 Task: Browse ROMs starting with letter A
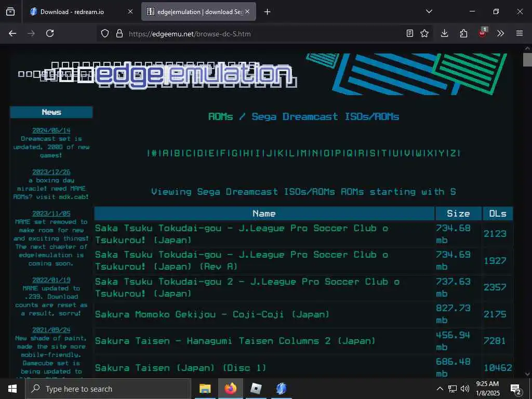coord(165,153)
